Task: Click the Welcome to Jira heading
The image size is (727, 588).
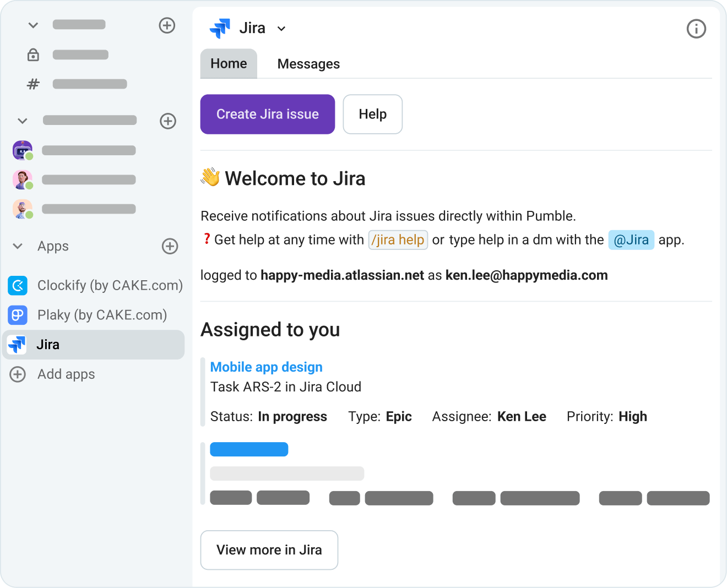Action: 295,178
